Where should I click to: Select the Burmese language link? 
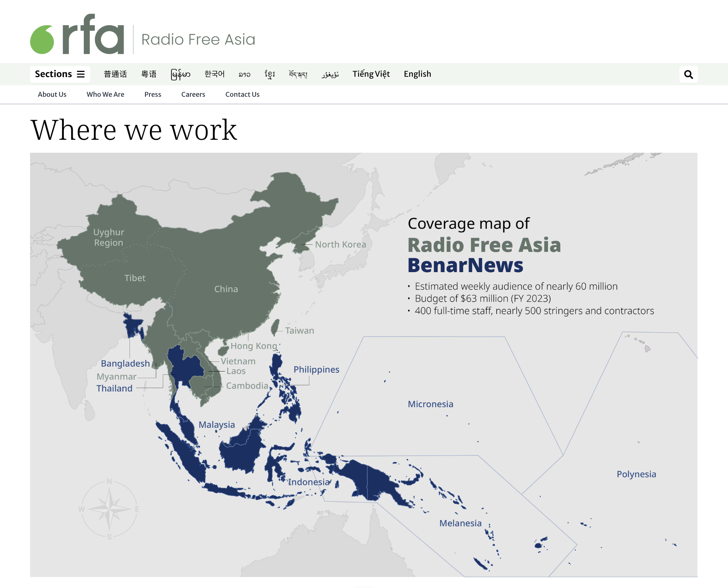point(180,74)
